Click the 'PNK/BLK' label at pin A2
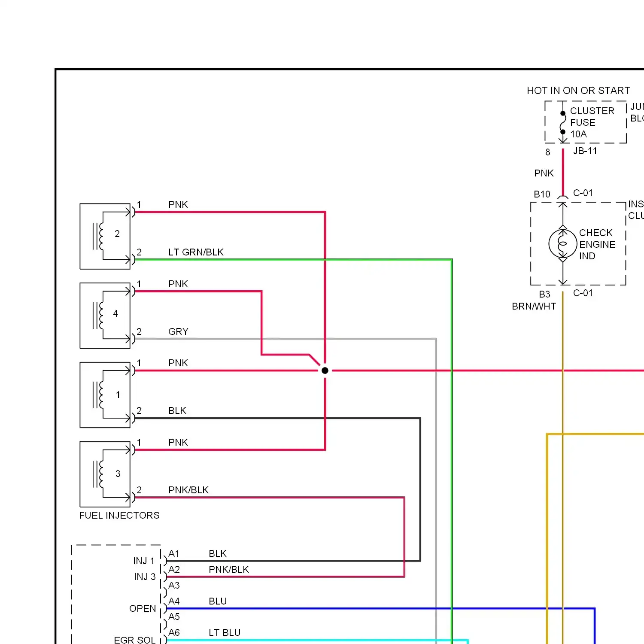This screenshot has height=644, width=644. 229,569
